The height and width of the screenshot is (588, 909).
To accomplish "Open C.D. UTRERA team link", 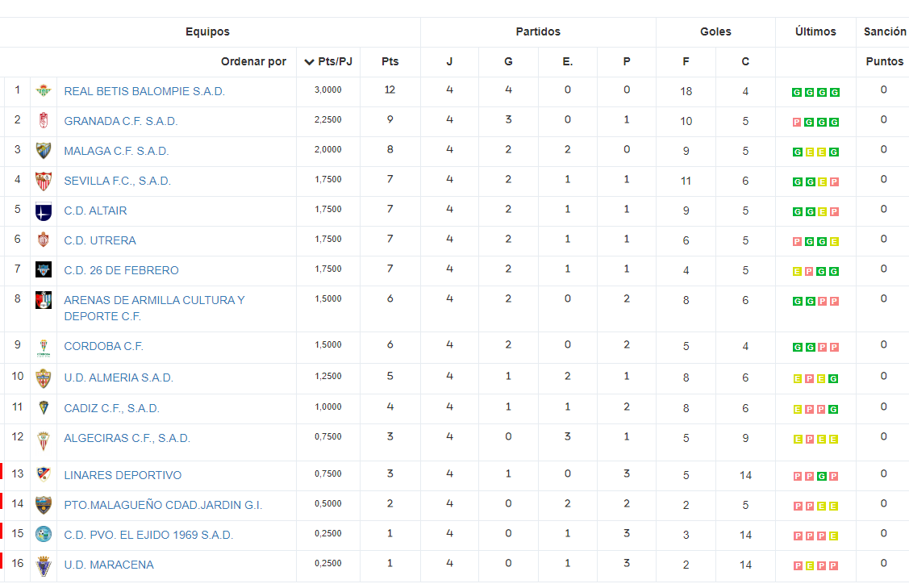I will coord(100,240).
